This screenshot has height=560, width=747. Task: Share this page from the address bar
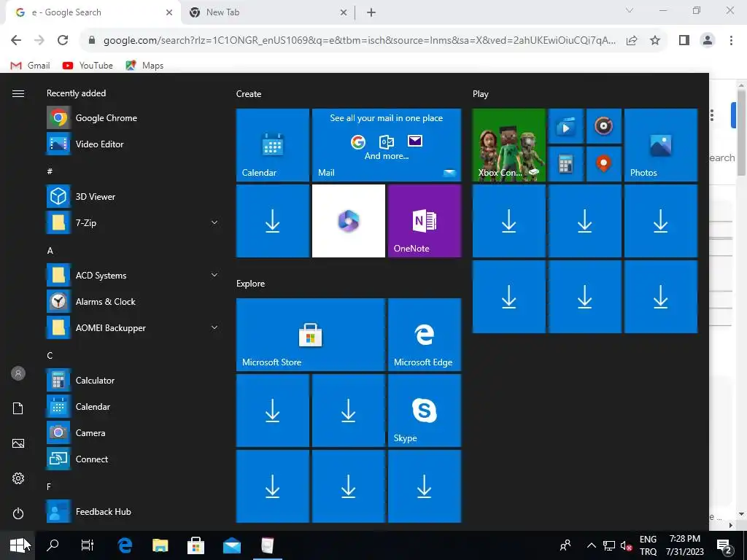632,41
